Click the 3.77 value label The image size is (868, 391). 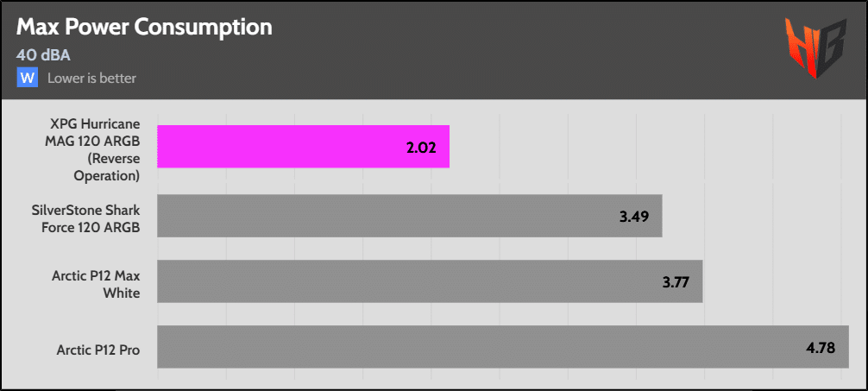(674, 281)
